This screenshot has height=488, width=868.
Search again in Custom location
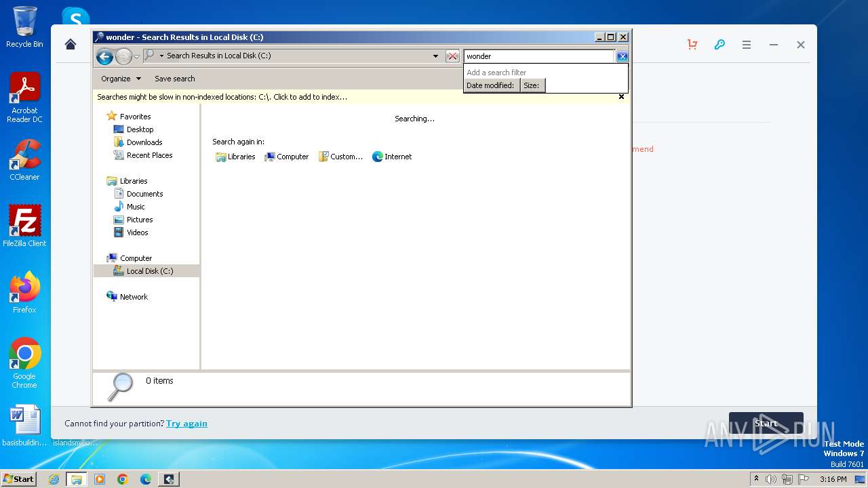pos(340,157)
